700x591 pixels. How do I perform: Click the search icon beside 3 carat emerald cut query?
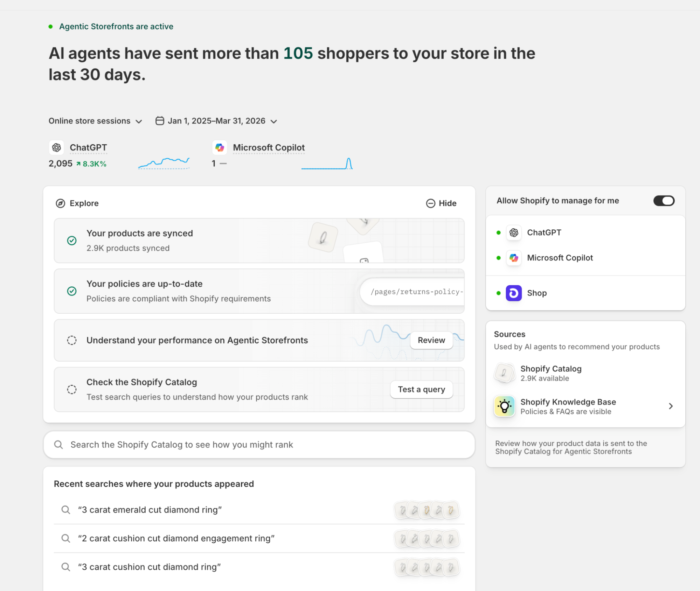pos(66,510)
